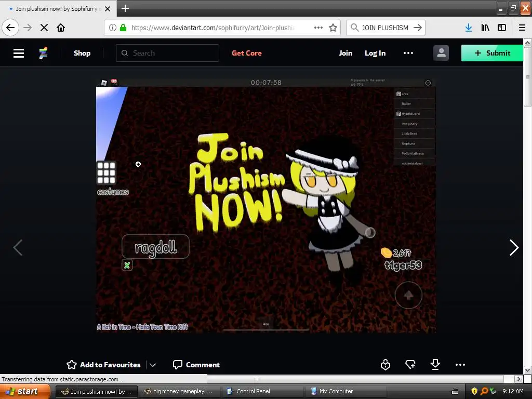Open header three-dot more options
The height and width of the screenshot is (399, 532).
[x=408, y=53]
